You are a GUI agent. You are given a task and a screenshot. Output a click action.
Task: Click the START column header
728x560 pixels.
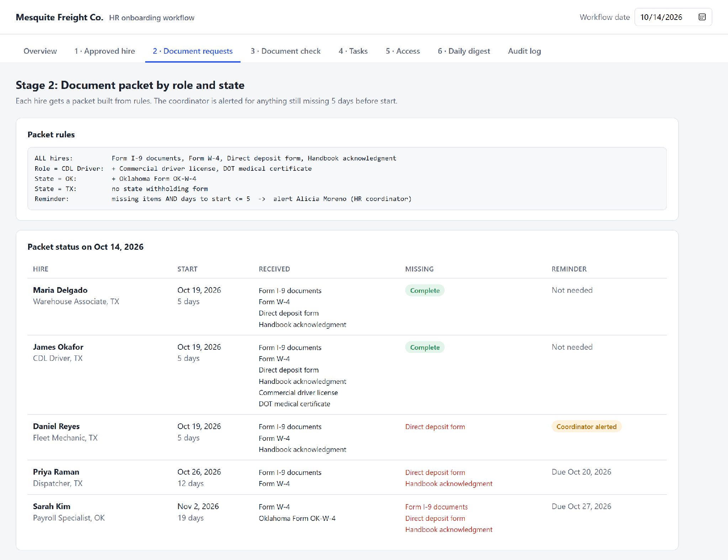pos(187,269)
